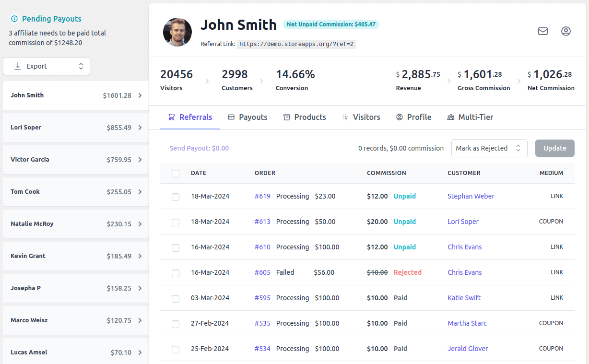Viewport: 589px width, 364px height.
Task: Click the card icon on Payouts tab
Action: [231, 117]
